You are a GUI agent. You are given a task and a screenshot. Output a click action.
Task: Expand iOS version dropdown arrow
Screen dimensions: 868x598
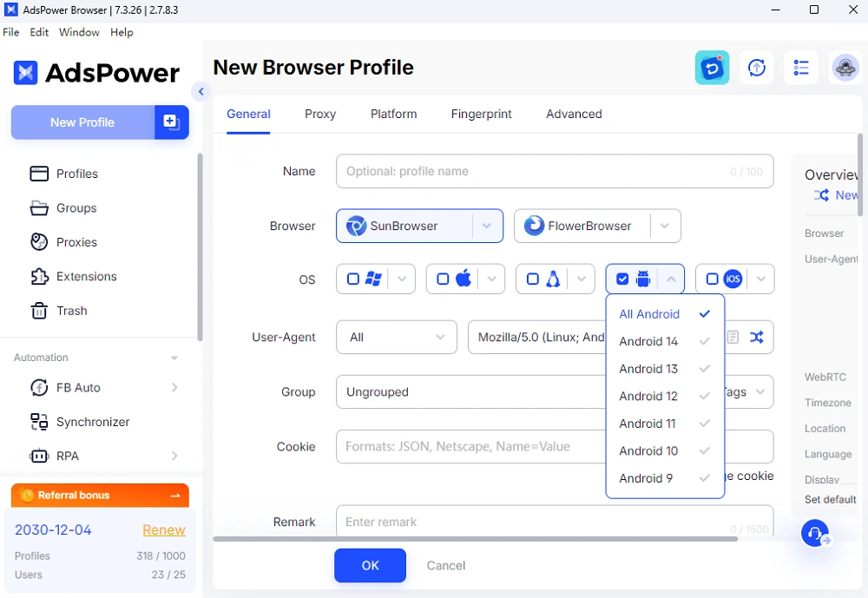tap(761, 279)
